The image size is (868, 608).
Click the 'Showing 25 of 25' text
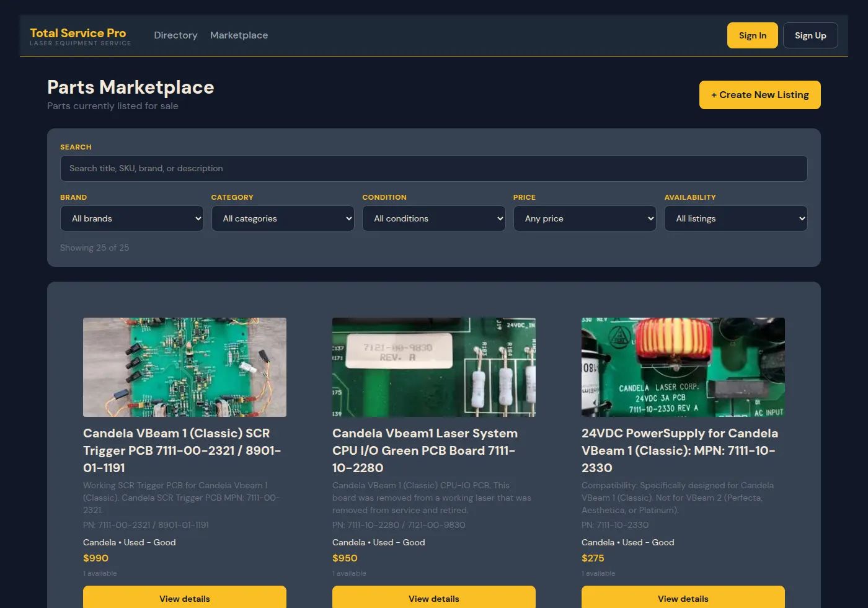click(x=95, y=248)
